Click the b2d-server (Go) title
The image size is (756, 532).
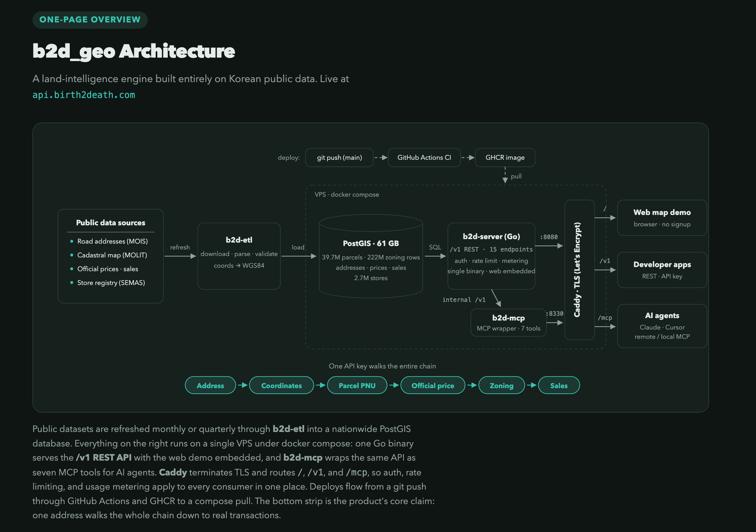[x=491, y=236]
